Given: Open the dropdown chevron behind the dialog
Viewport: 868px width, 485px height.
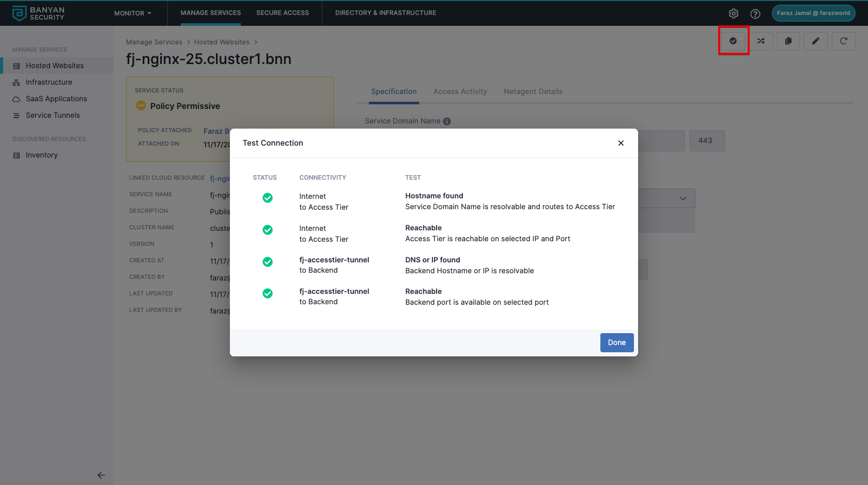Looking at the screenshot, I should (683, 198).
